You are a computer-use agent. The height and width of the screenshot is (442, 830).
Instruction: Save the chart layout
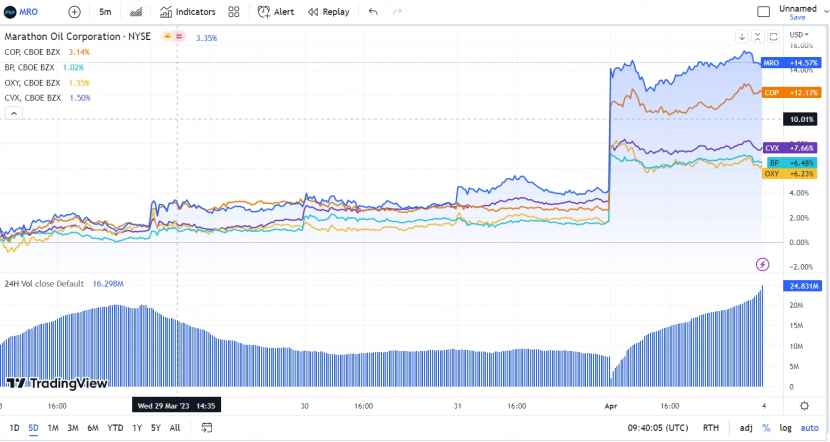pyautogui.click(x=797, y=17)
